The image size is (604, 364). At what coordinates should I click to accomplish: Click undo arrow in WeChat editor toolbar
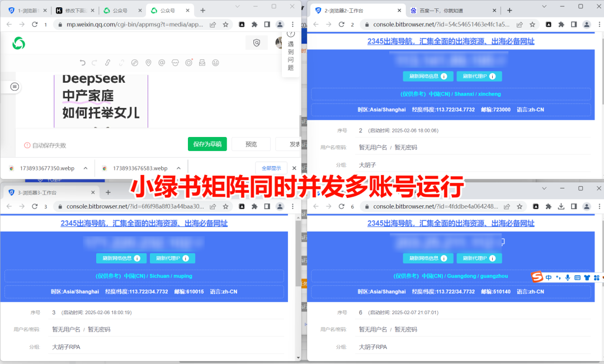tap(82, 63)
